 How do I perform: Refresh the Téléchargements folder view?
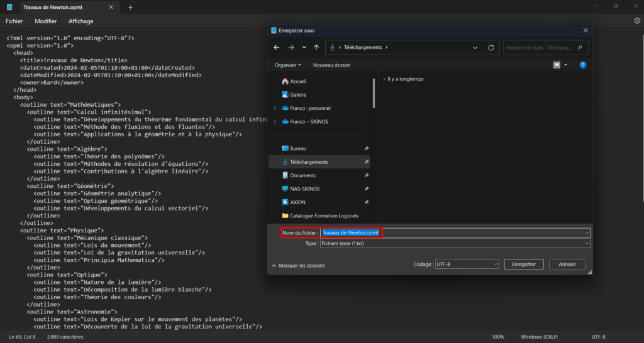click(x=491, y=47)
